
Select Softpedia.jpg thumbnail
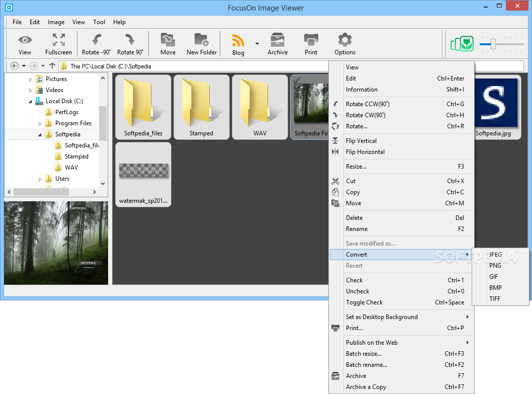497,107
